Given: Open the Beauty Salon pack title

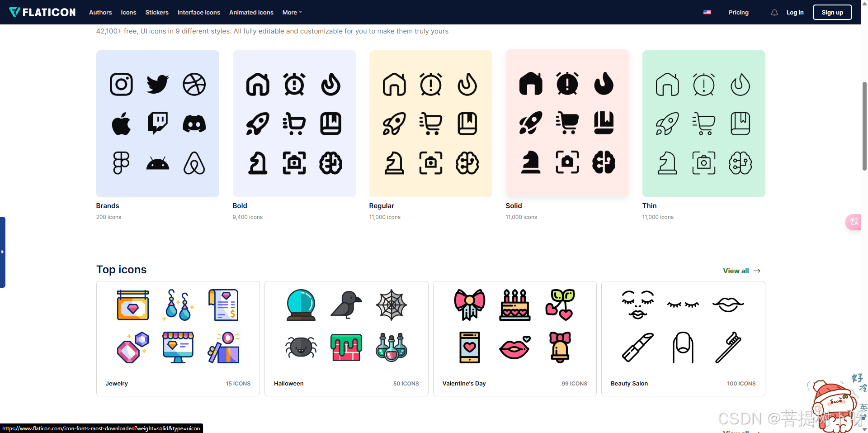Looking at the screenshot, I should pyautogui.click(x=629, y=383).
